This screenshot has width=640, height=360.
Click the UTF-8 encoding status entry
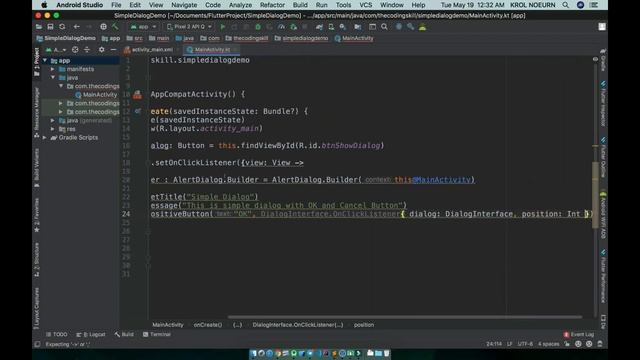(525, 344)
